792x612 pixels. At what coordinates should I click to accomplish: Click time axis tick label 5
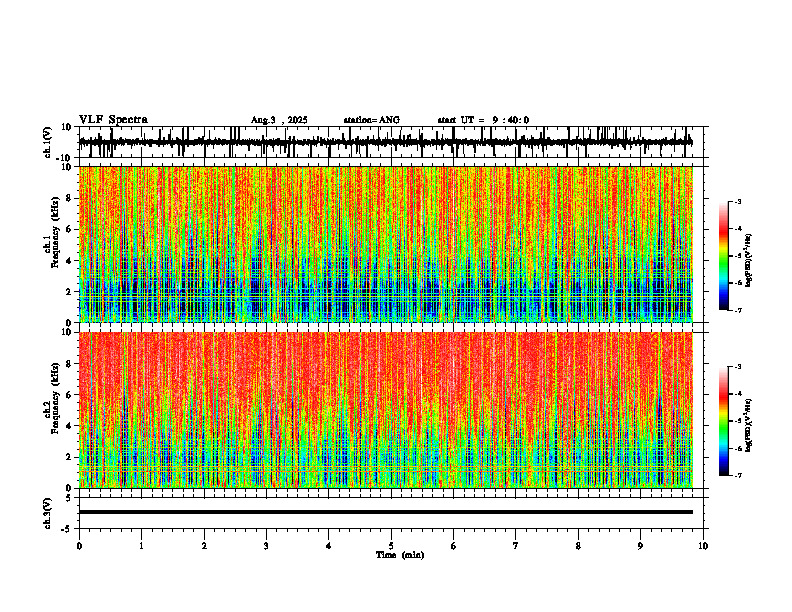point(391,546)
